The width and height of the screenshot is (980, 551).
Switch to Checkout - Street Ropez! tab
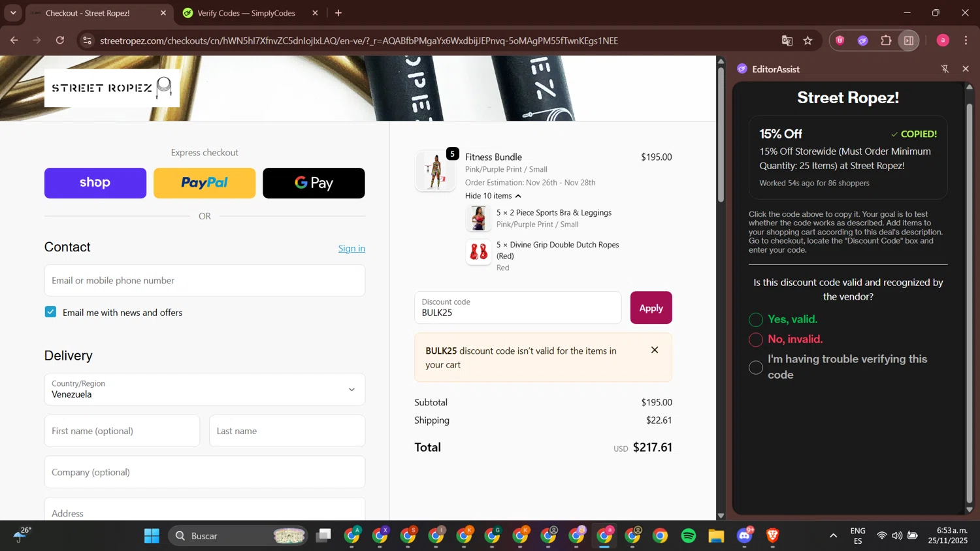click(99, 13)
